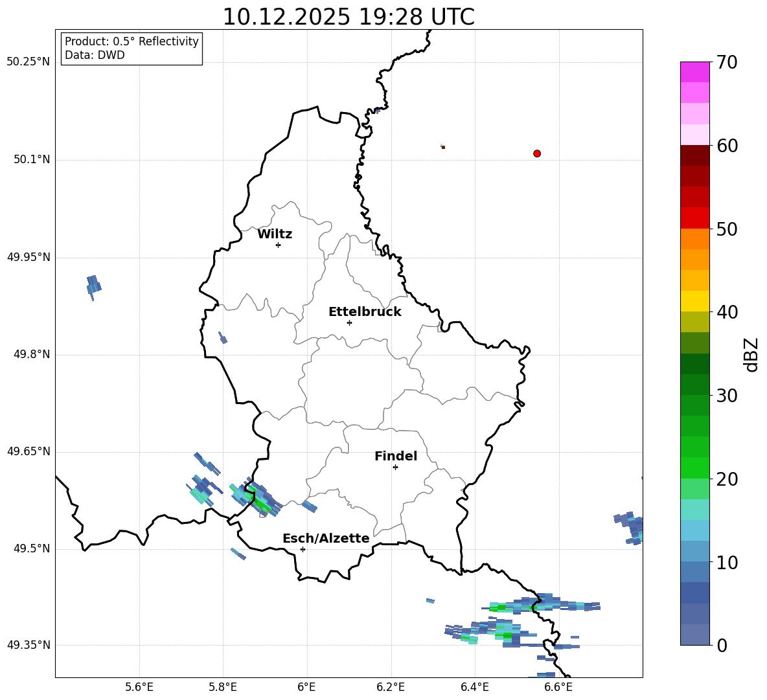Click the 49.5°N latitude label

tap(32, 548)
